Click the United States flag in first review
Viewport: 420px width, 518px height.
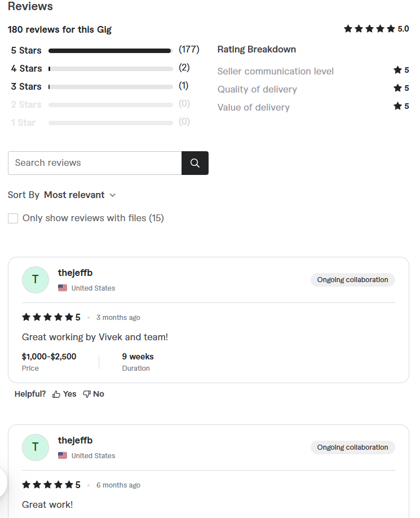(x=63, y=288)
